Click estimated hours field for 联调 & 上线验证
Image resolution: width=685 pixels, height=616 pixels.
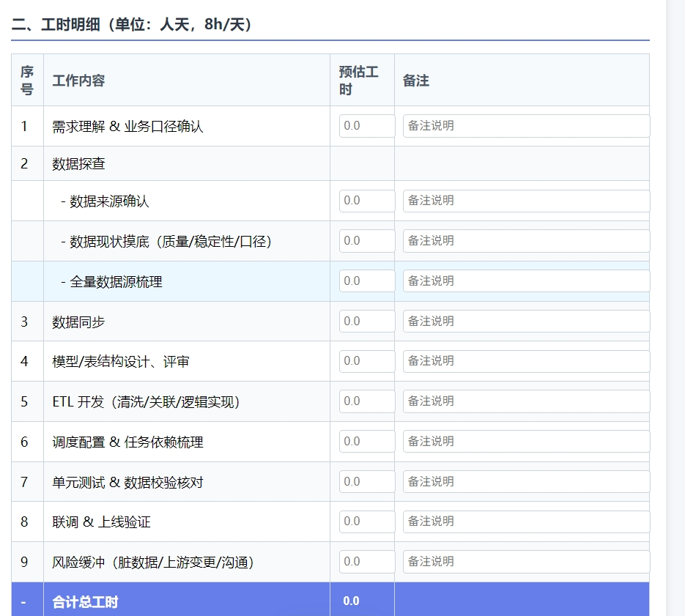click(367, 522)
